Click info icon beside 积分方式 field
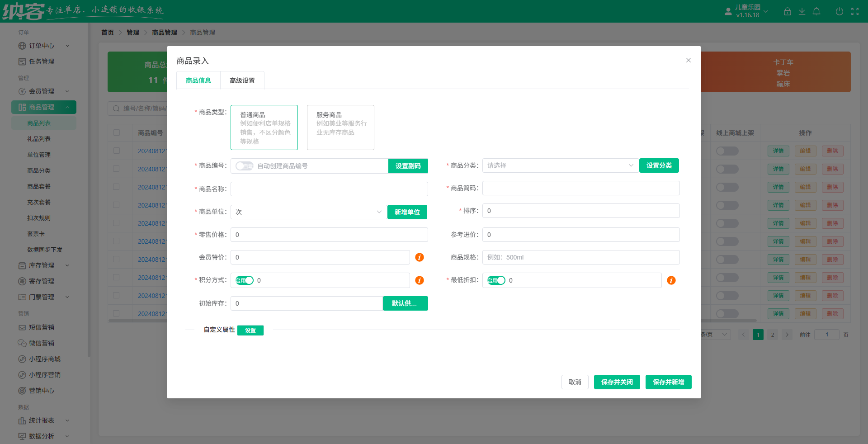The width and height of the screenshot is (868, 444). (420, 280)
